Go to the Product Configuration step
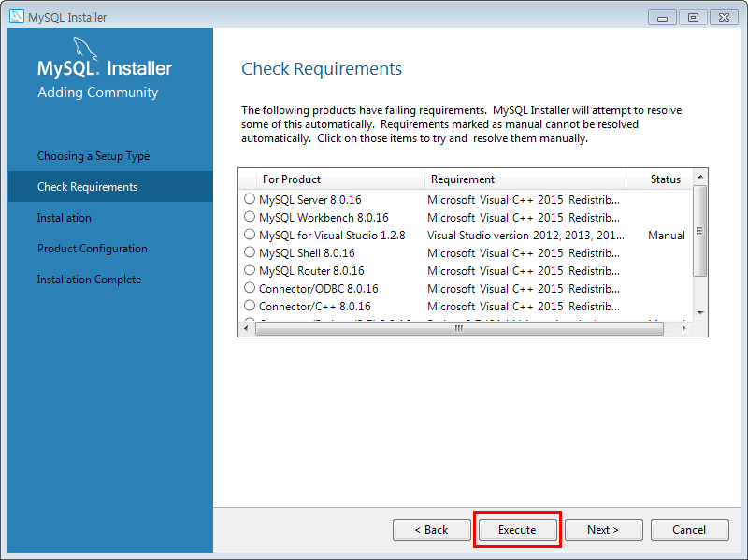This screenshot has width=748, height=560. point(92,249)
